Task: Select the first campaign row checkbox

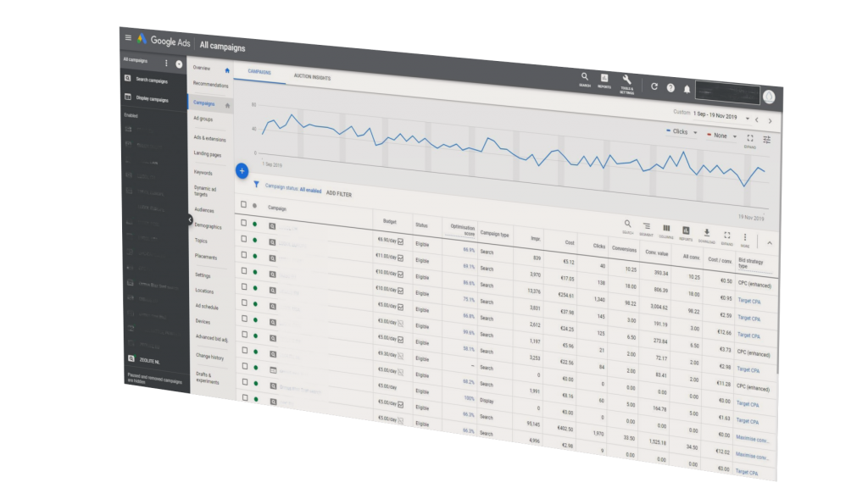Action: pos(243,223)
